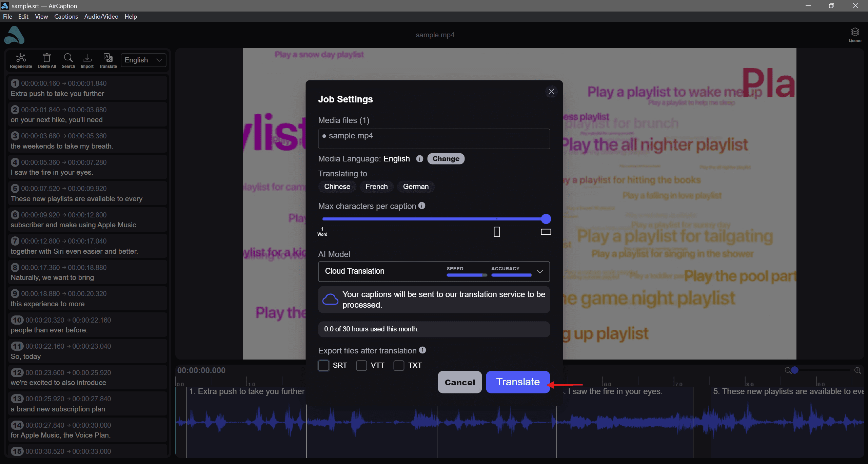Click the Import captions icon
This screenshot has height=464, width=868.
(87, 61)
